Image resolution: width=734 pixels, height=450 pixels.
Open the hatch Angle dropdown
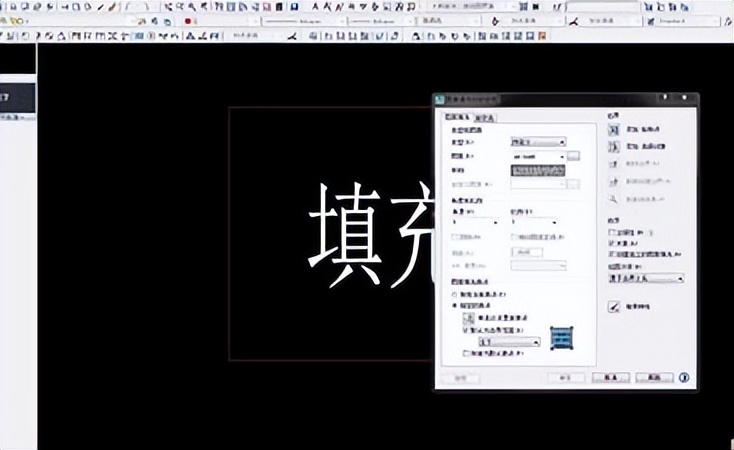[475, 222]
